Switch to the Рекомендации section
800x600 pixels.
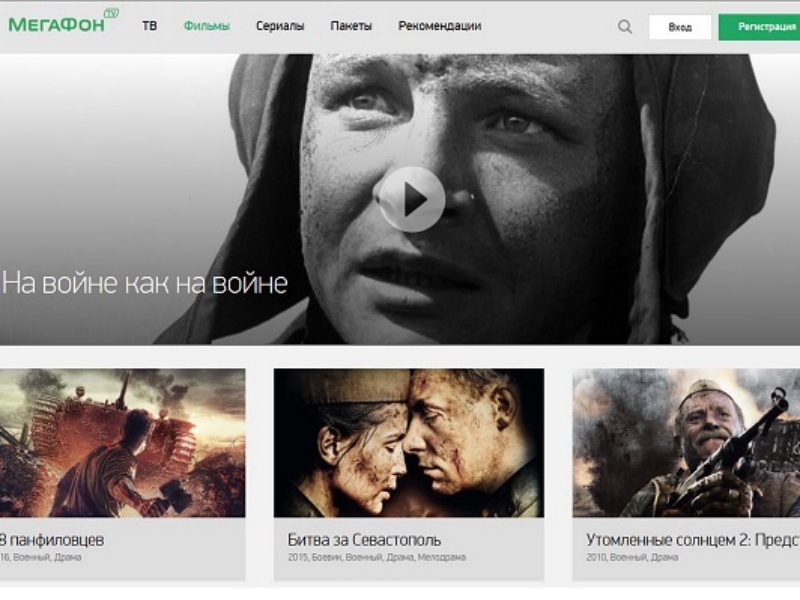[439, 26]
